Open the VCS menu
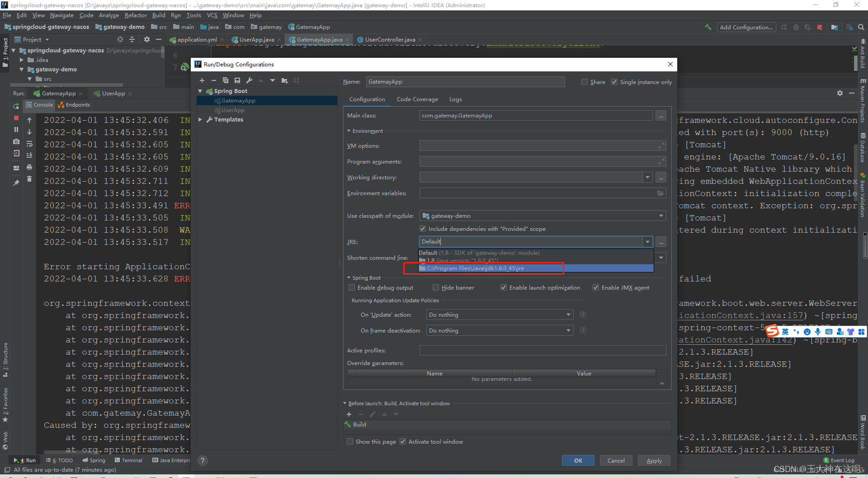 click(212, 15)
